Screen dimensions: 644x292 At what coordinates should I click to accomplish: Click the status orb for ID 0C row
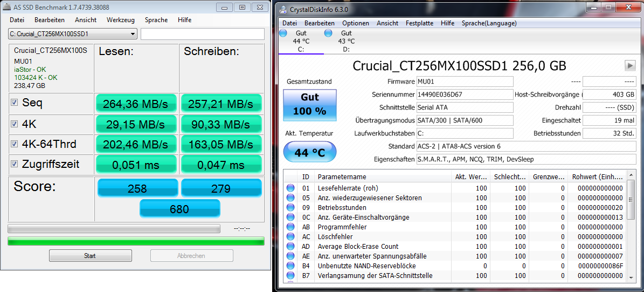pyautogui.click(x=290, y=217)
